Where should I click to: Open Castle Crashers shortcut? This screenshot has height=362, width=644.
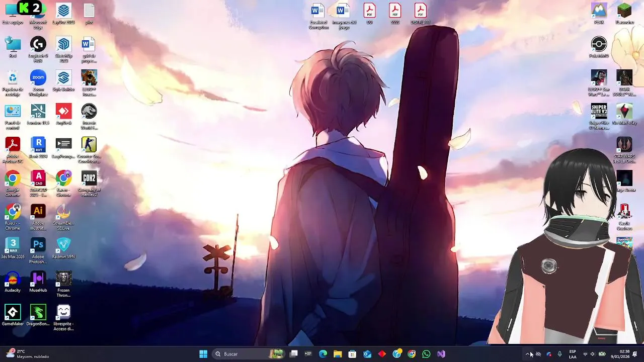coord(624,217)
